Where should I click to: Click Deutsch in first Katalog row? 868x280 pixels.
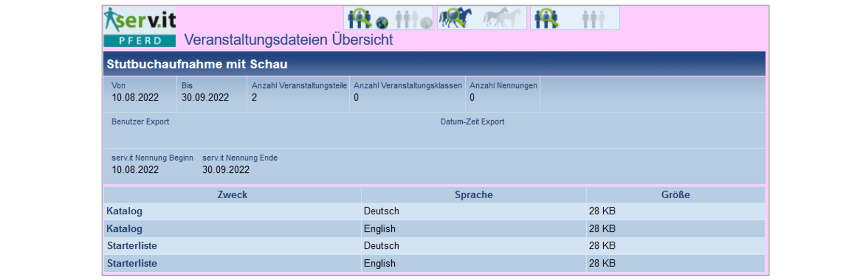pyautogui.click(x=381, y=211)
